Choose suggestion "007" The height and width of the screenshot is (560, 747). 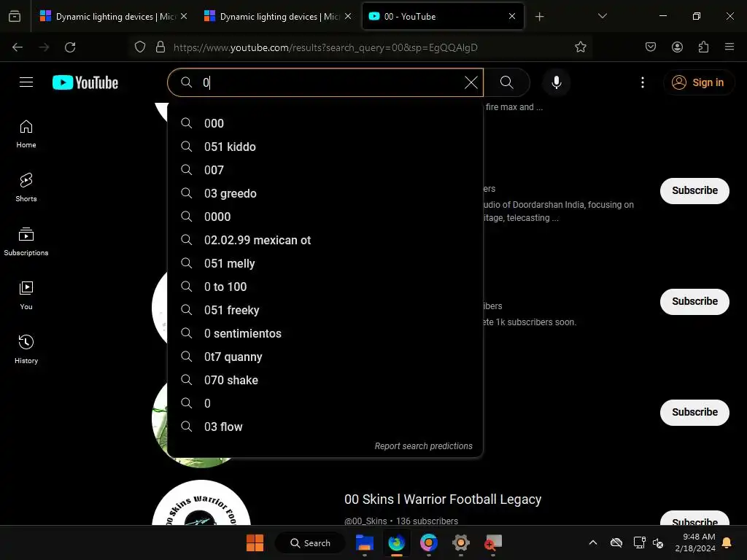click(325, 170)
